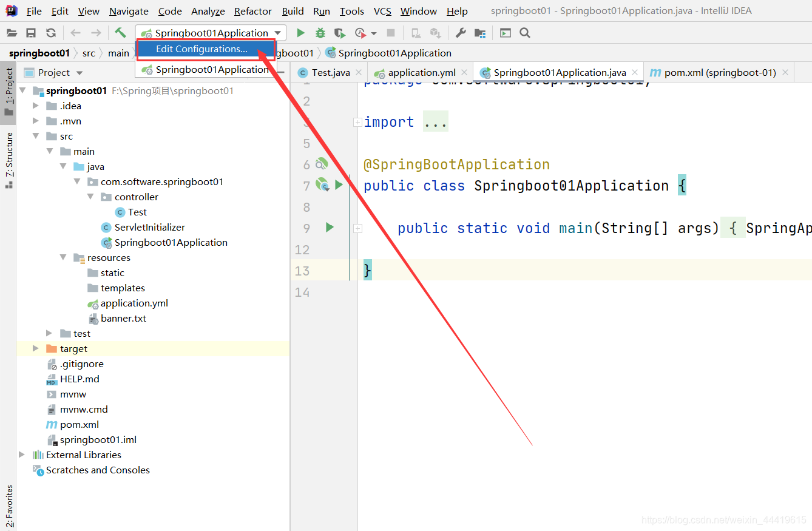This screenshot has height=531, width=812.
Task: Click the Save All toolbar icon
Action: point(31,33)
